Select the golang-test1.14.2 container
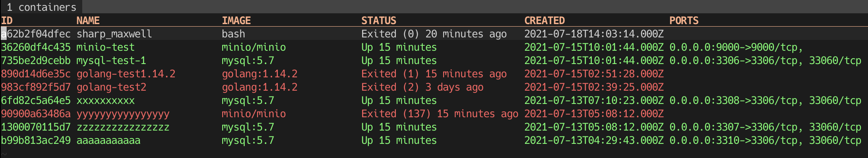Image resolution: width=868 pixels, height=158 pixels. point(434,74)
